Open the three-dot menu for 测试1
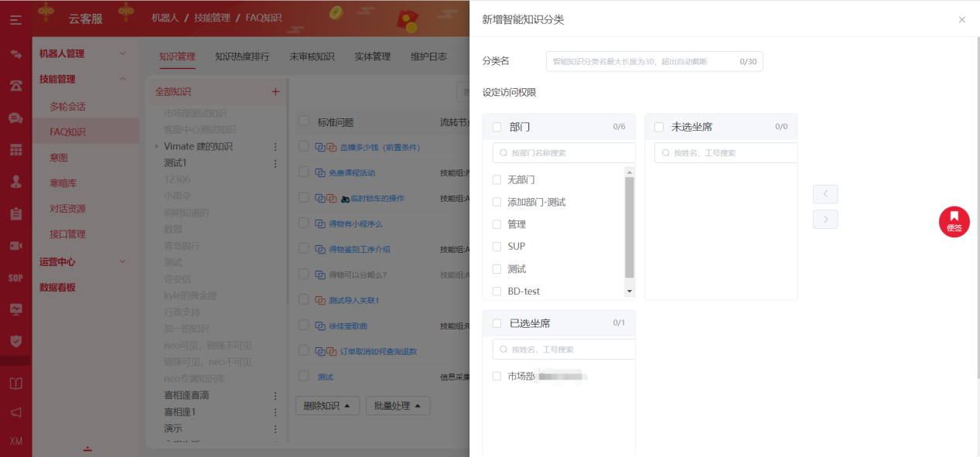The height and width of the screenshot is (457, 980). coord(275,163)
